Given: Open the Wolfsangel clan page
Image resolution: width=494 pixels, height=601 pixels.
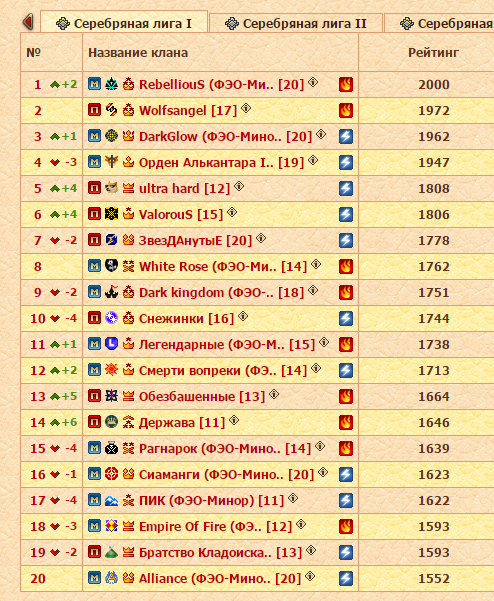Looking at the screenshot, I should pos(188,110).
